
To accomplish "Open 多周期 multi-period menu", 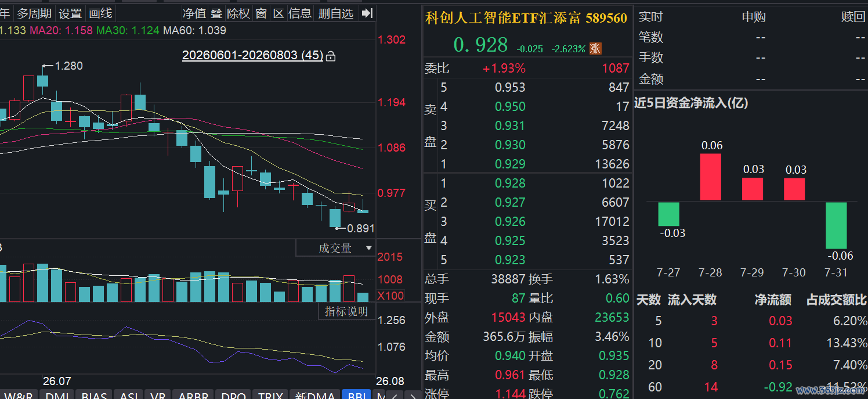I will (x=34, y=13).
